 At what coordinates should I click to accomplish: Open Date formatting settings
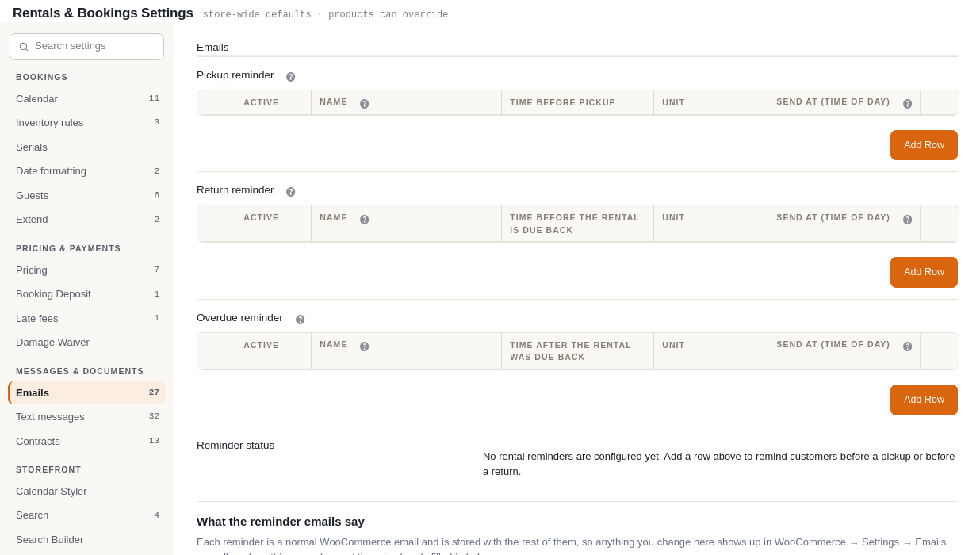87,171
